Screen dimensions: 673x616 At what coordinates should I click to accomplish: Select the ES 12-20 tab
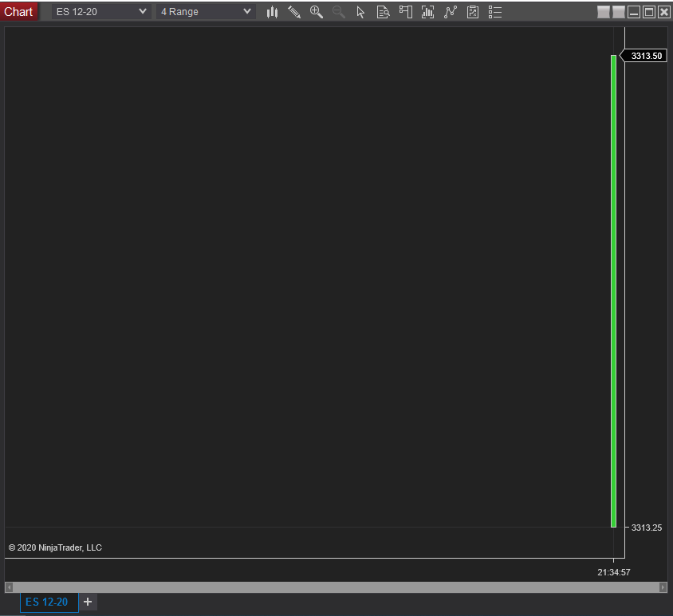(49, 602)
